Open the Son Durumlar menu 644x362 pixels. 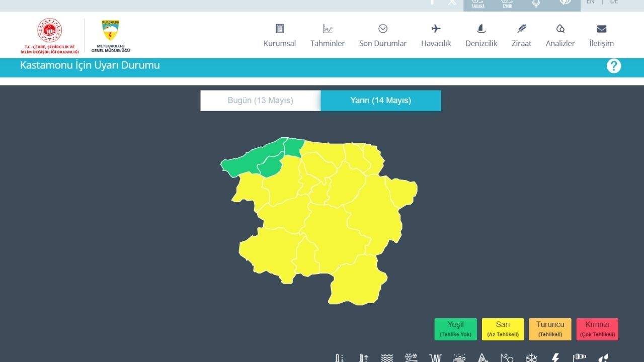point(383,36)
